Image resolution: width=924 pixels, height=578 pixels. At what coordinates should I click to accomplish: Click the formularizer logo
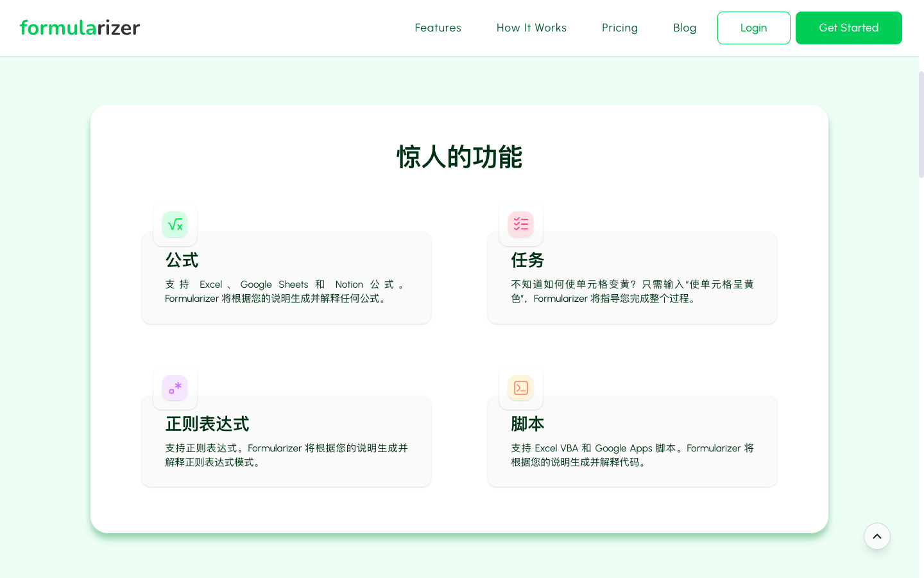(x=80, y=28)
